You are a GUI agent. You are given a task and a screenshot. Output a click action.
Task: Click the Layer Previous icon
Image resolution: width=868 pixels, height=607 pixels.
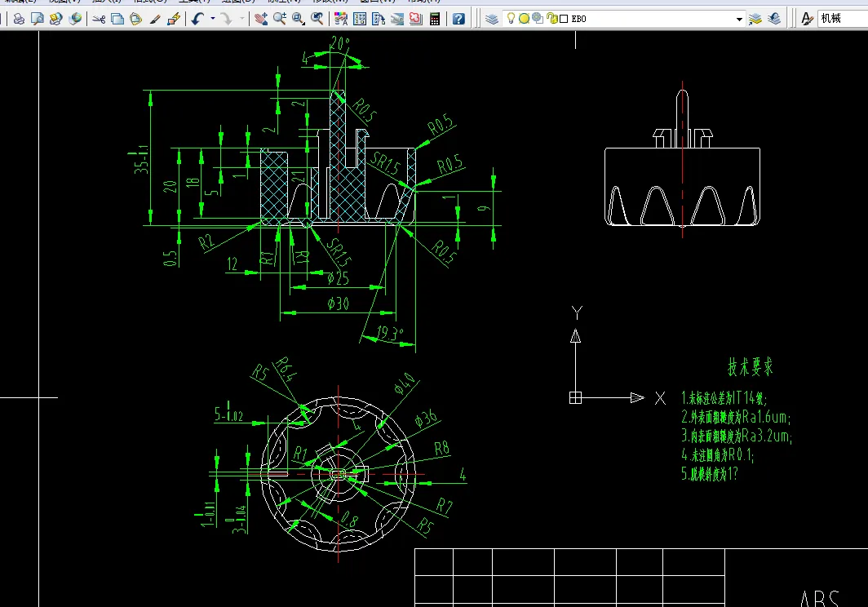[x=774, y=19]
